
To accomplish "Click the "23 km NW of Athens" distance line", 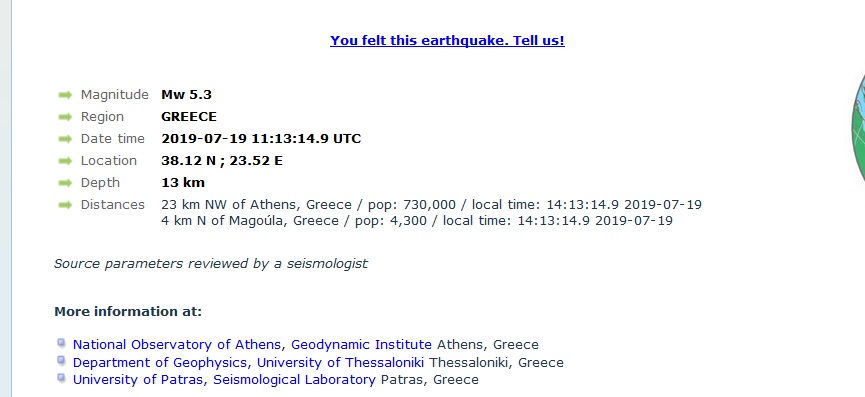I will click(431, 205).
